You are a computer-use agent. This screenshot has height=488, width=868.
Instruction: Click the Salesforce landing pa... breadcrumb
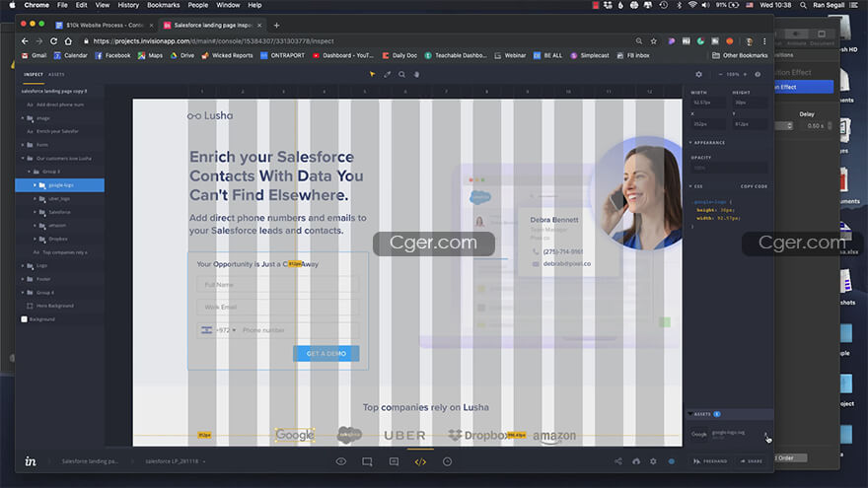[90, 461]
